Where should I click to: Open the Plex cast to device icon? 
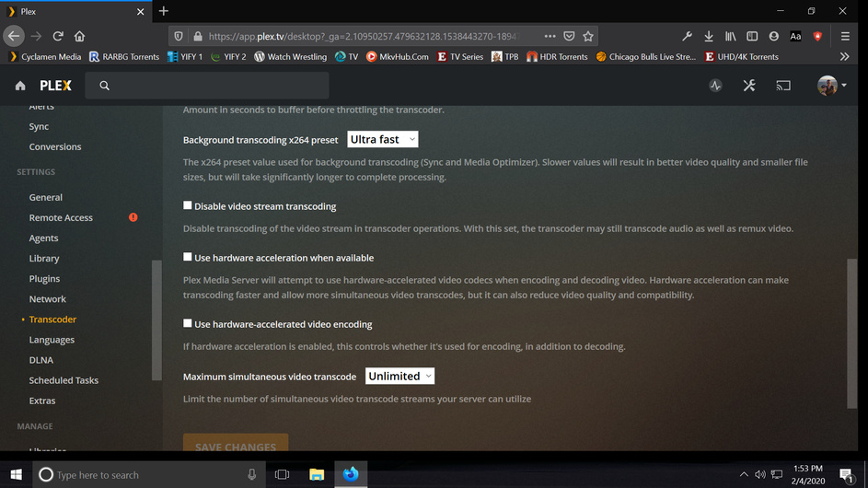tap(782, 86)
